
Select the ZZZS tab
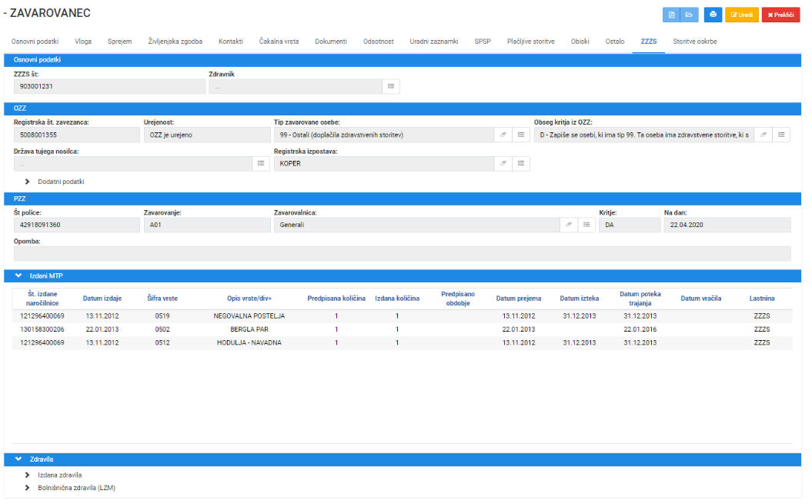tap(649, 42)
